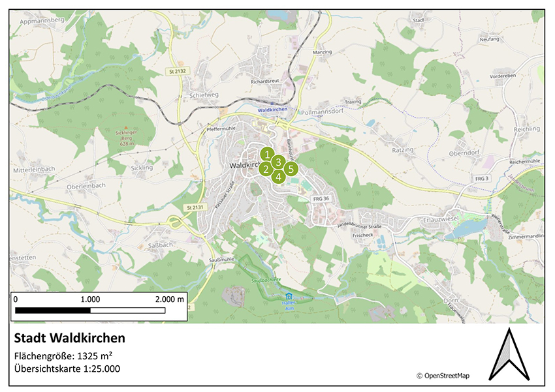Click the "Sickling" village label
Image resolution: width=555 pixels, height=392 pixels.
pyautogui.click(x=142, y=168)
